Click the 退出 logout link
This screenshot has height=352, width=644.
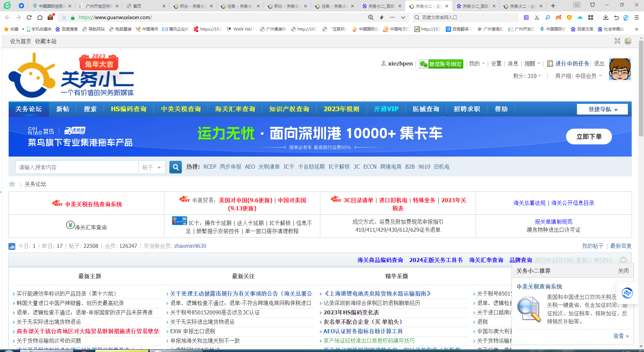pyautogui.click(x=599, y=63)
